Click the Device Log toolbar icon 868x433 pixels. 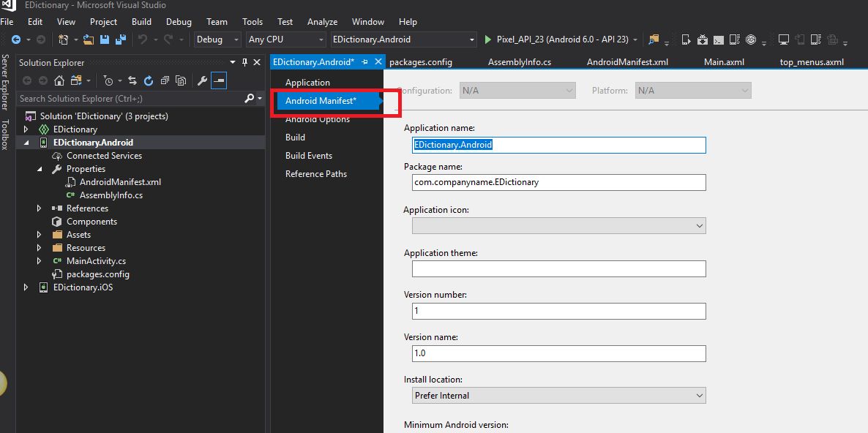[734, 39]
